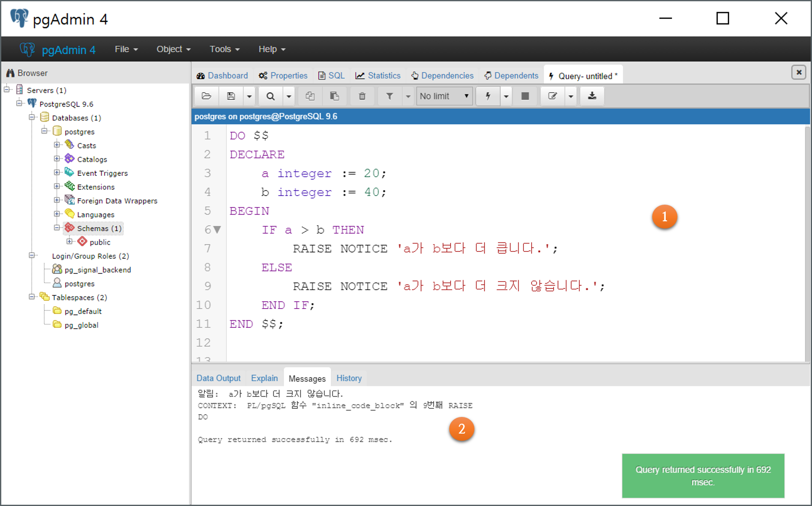Open the Data Output tab
The height and width of the screenshot is (506, 812).
point(219,378)
